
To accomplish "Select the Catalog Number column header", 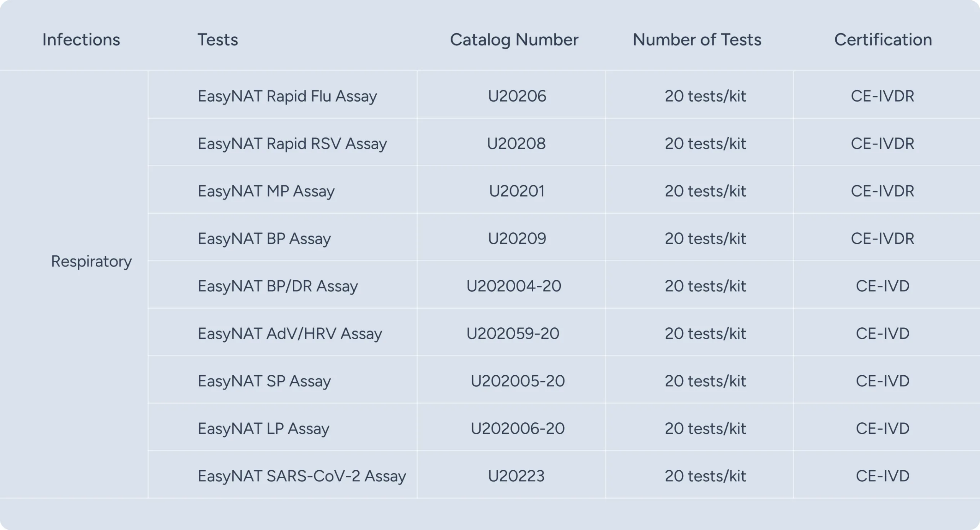I will 514,40.
